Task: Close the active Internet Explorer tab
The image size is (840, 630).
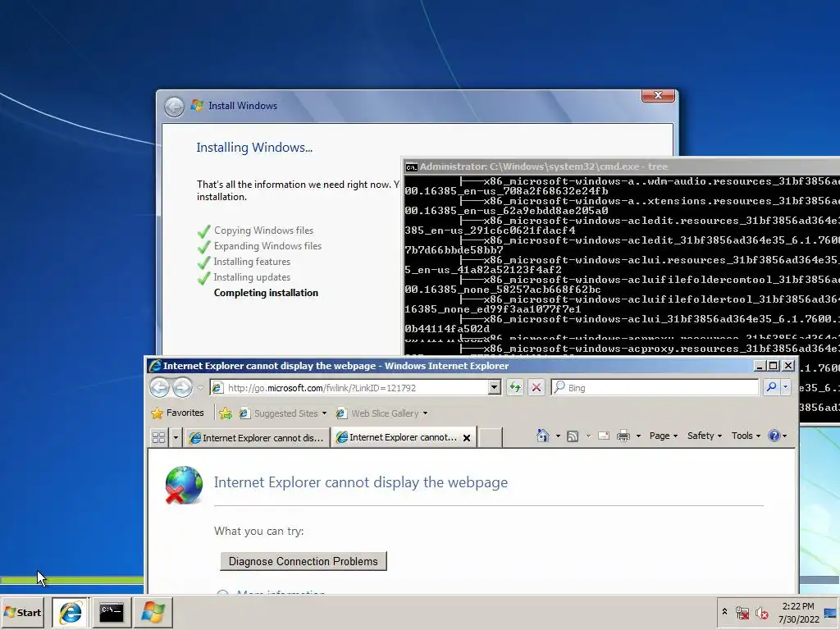Action: [x=467, y=438]
